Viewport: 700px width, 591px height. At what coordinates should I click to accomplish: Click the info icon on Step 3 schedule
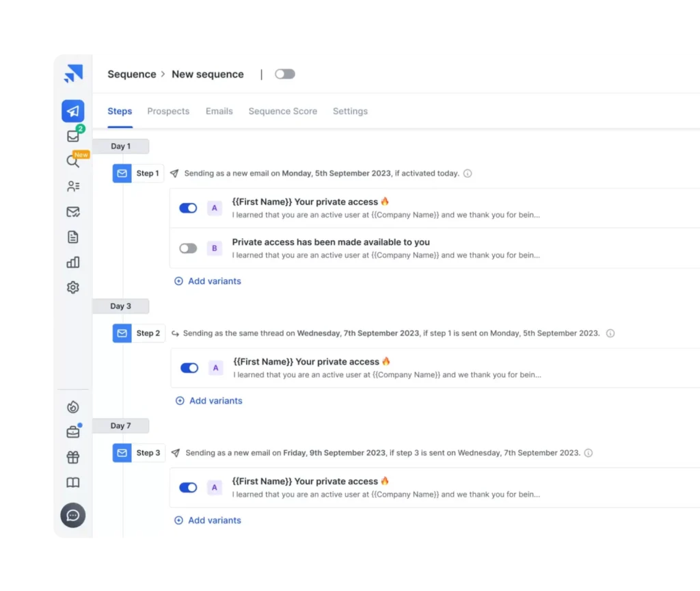pyautogui.click(x=589, y=453)
